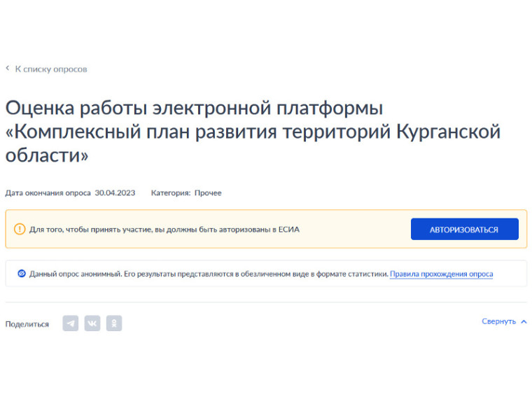Click the survey title heading
Screen dimensions: 532x399
point(253,132)
